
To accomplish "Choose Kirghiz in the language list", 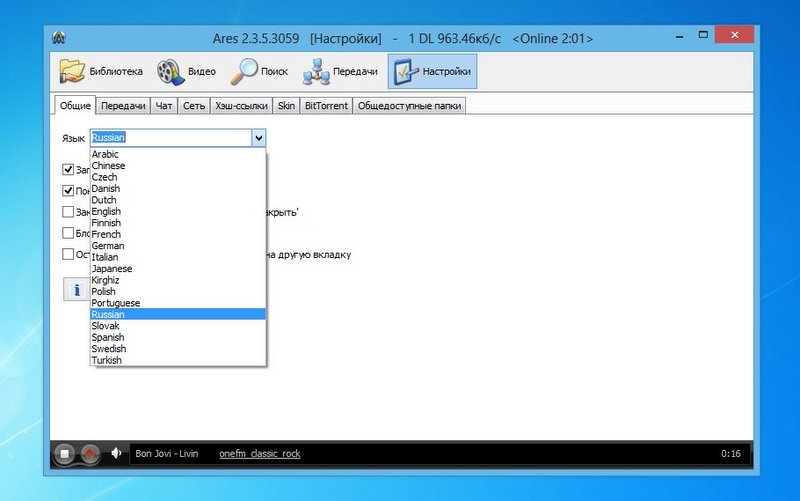I will 178,280.
